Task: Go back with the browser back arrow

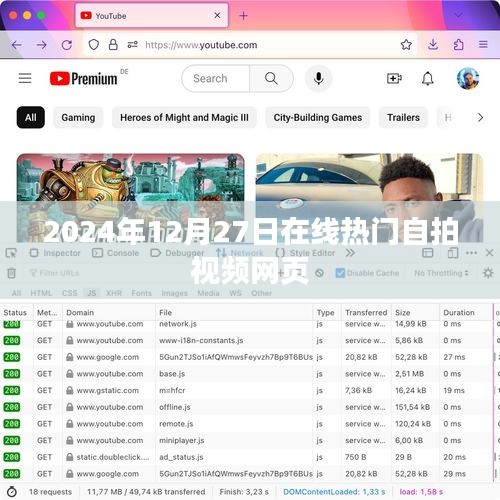Action: click(x=17, y=45)
